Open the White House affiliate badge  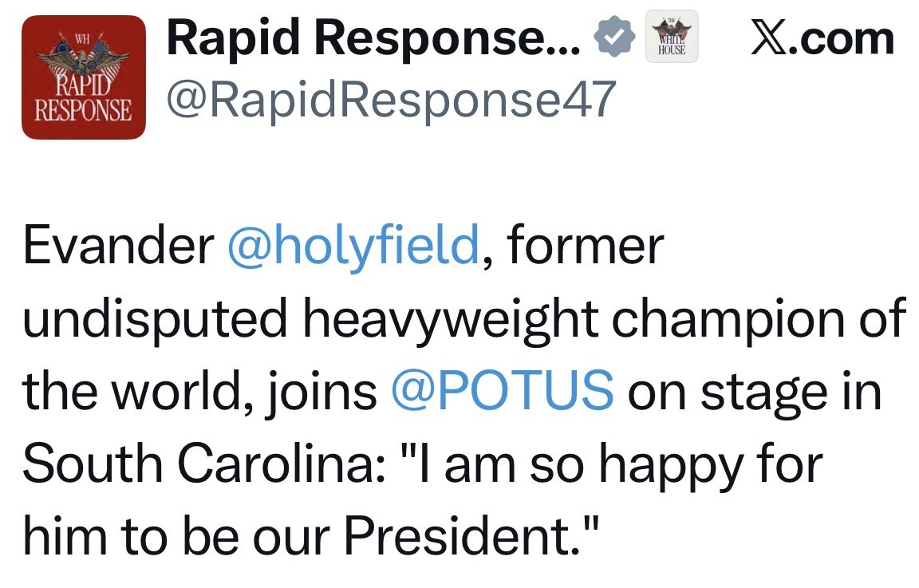click(x=672, y=37)
